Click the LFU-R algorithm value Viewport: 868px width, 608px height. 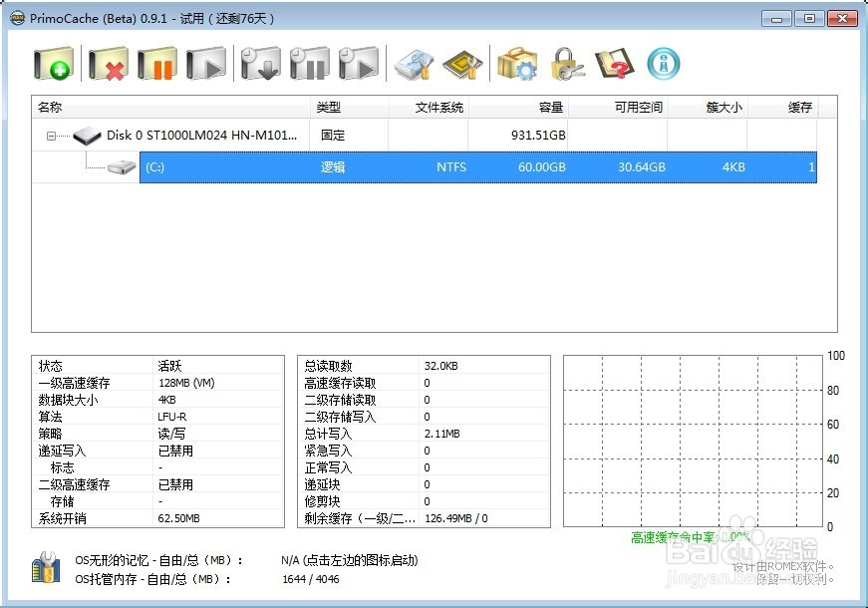[171, 417]
